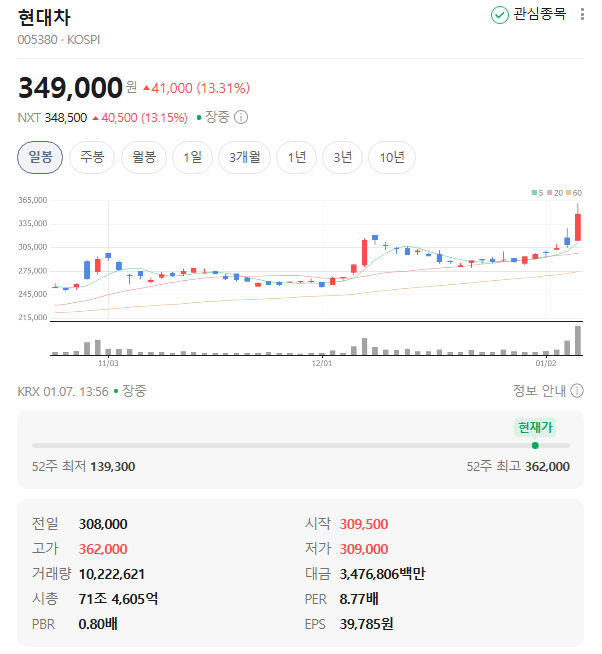This screenshot has width=602, height=654.
Task: Select the 3개월 chart range
Action: pos(245,157)
